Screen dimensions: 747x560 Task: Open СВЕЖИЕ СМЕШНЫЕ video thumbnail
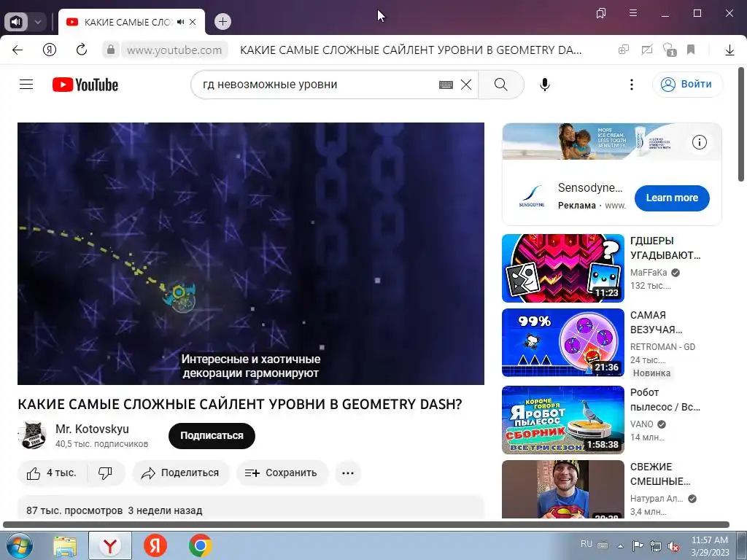point(563,489)
